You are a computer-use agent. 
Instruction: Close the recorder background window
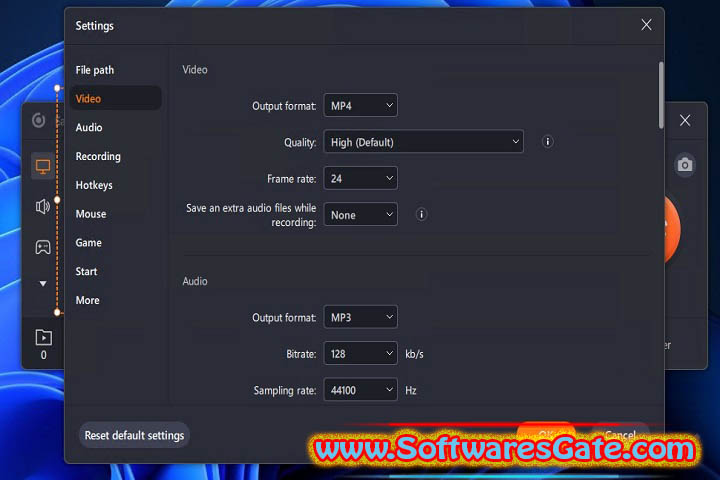pos(685,120)
